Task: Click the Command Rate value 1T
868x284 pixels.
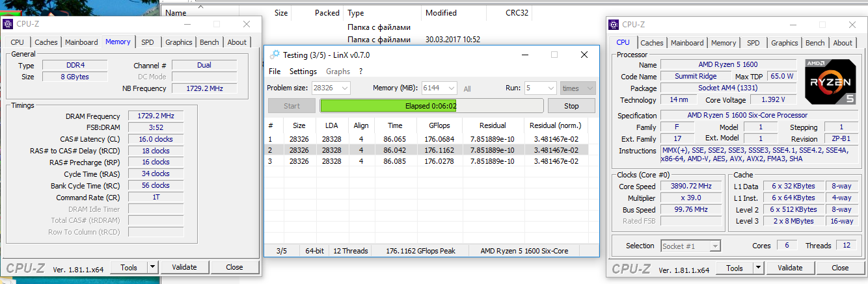Action: pyautogui.click(x=156, y=197)
